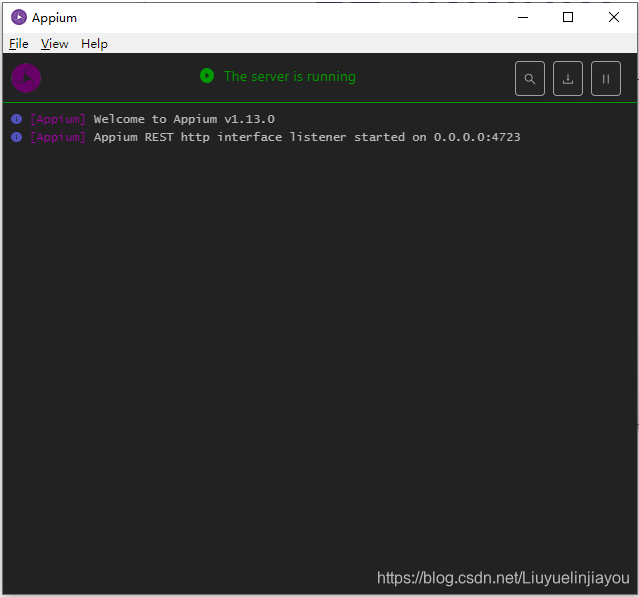Click the [Appium] tag on the Welcome line
The width and height of the screenshot is (639, 597).
tap(58, 119)
